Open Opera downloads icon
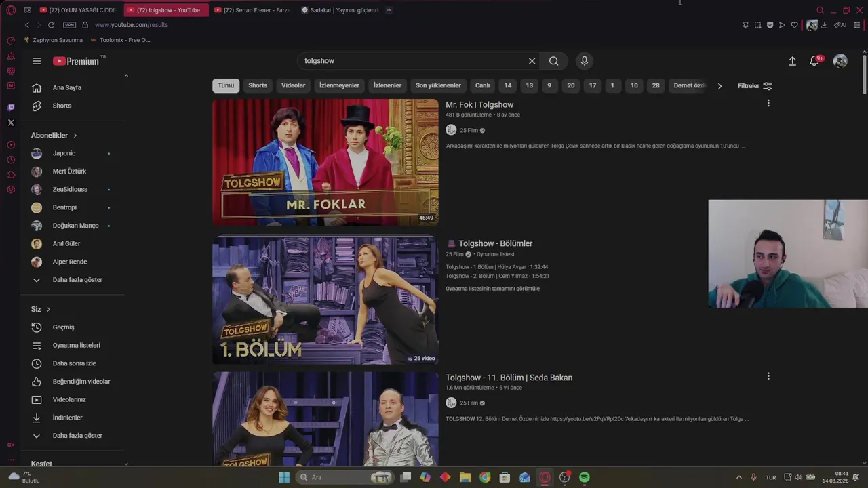Screen dimensions: 868x488 tap(825, 25)
